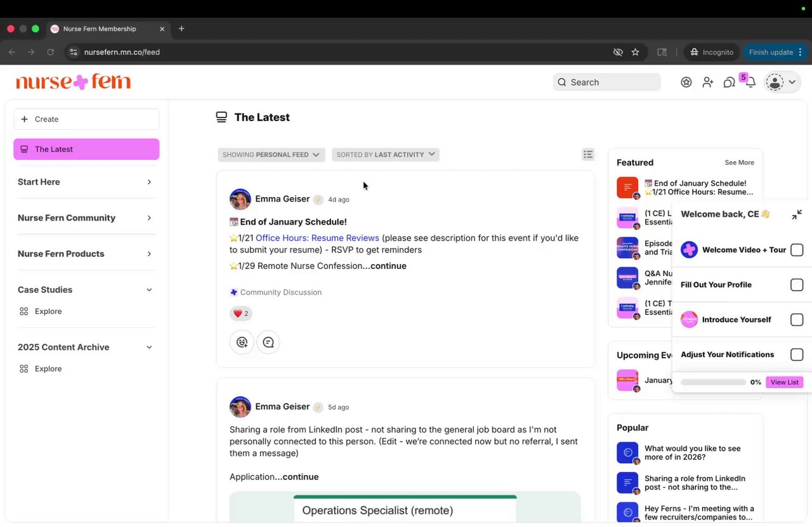This screenshot has height=527, width=812.
Task: Click the Nurse Fern logo
Action: click(73, 82)
